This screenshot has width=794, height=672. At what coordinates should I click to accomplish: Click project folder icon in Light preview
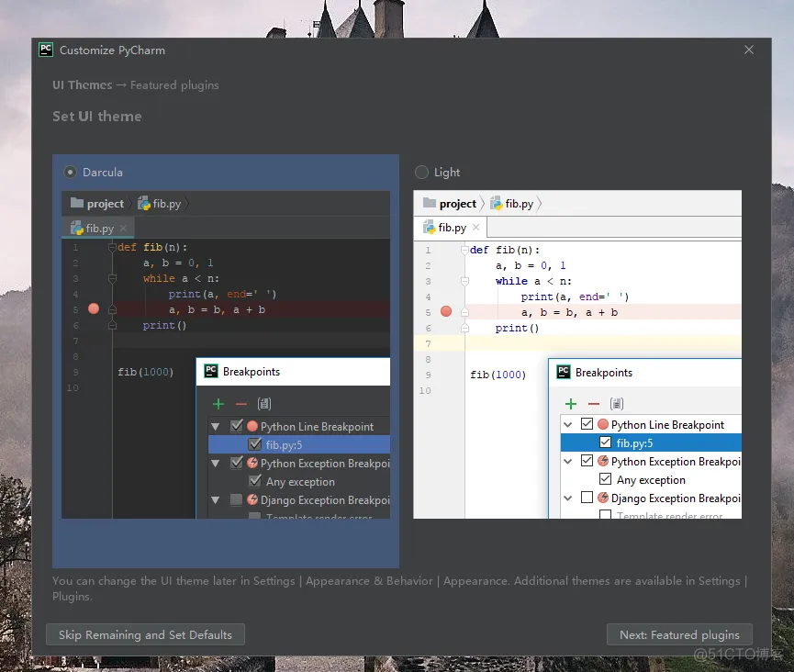(x=430, y=203)
